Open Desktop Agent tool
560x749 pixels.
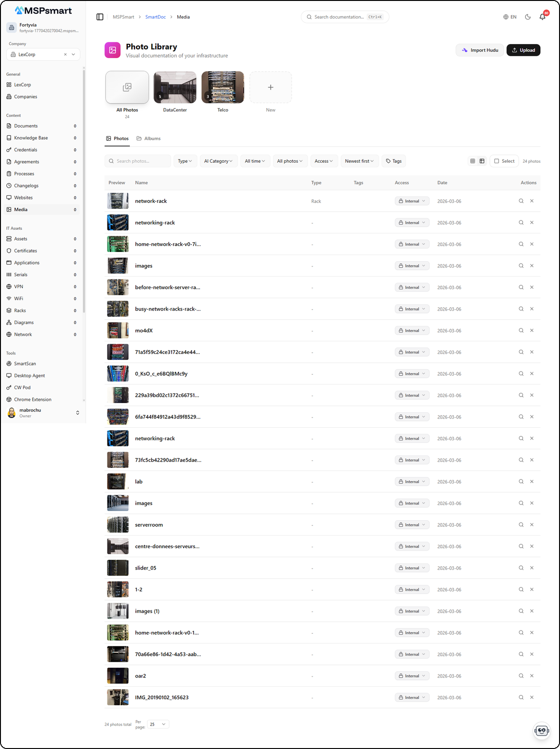click(42, 376)
